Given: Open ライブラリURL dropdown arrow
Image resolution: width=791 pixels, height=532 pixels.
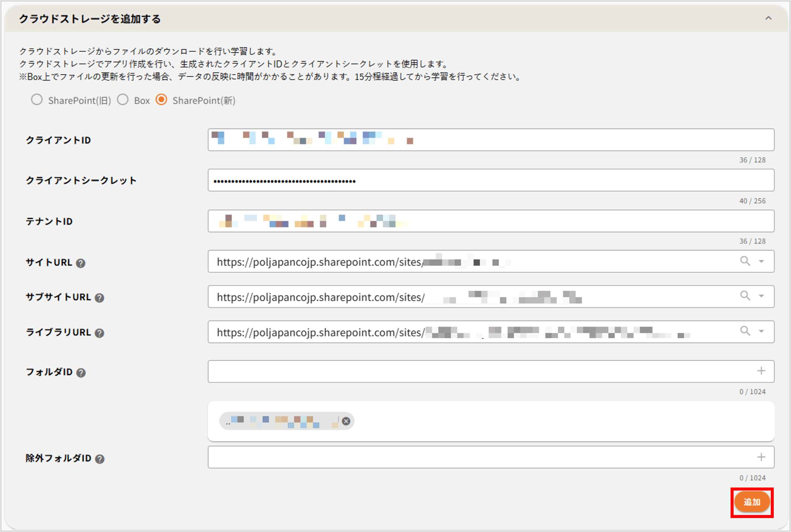Looking at the screenshot, I should [x=761, y=331].
